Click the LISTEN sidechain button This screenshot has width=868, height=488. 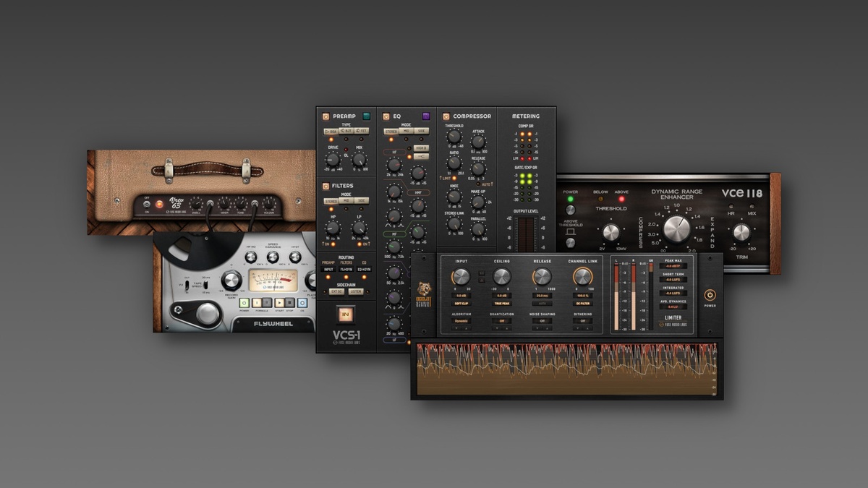357,291
